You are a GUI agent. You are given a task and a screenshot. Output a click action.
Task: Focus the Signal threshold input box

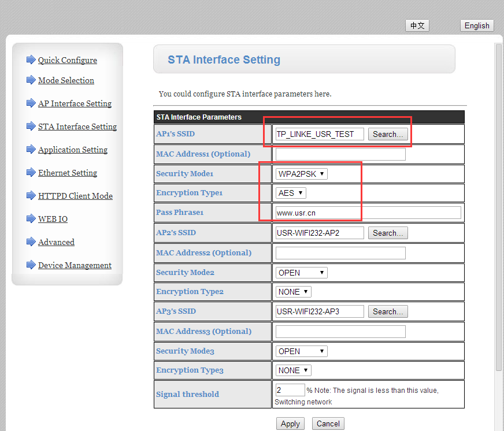[x=290, y=390]
